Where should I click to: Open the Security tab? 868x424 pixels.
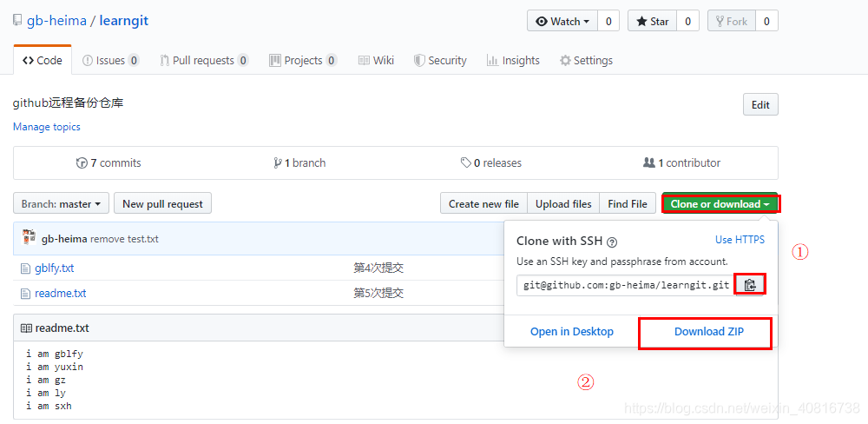pos(441,61)
